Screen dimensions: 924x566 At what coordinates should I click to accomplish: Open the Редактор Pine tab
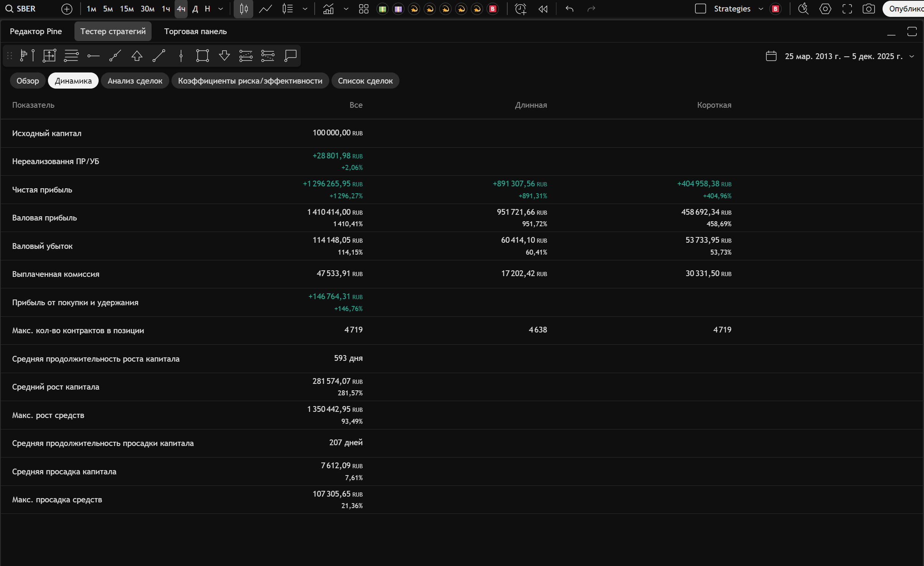(x=36, y=31)
